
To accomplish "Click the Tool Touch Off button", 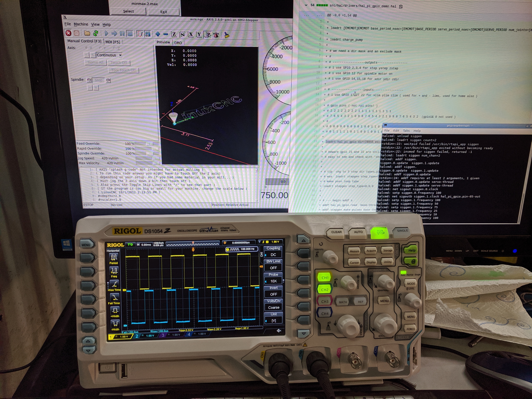I will [123, 70].
